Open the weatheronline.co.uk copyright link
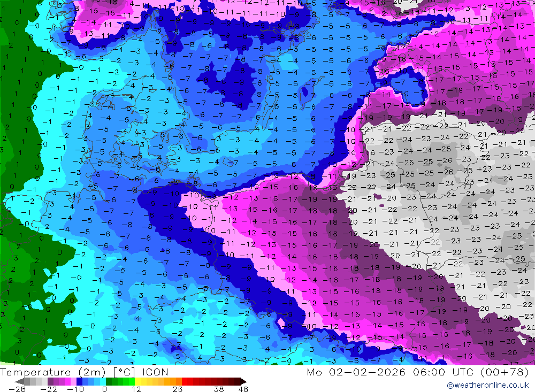The width and height of the screenshot is (535, 392). pos(488,385)
